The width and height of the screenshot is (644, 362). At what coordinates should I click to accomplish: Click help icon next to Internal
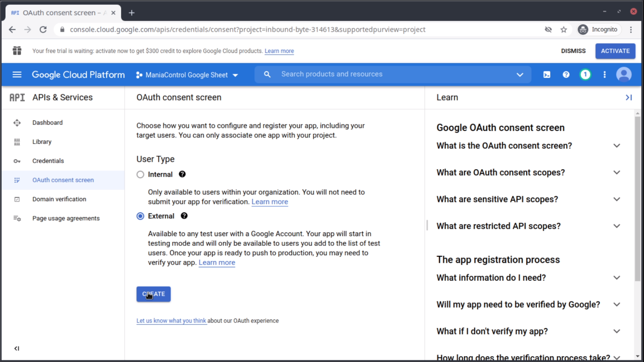[x=182, y=175]
